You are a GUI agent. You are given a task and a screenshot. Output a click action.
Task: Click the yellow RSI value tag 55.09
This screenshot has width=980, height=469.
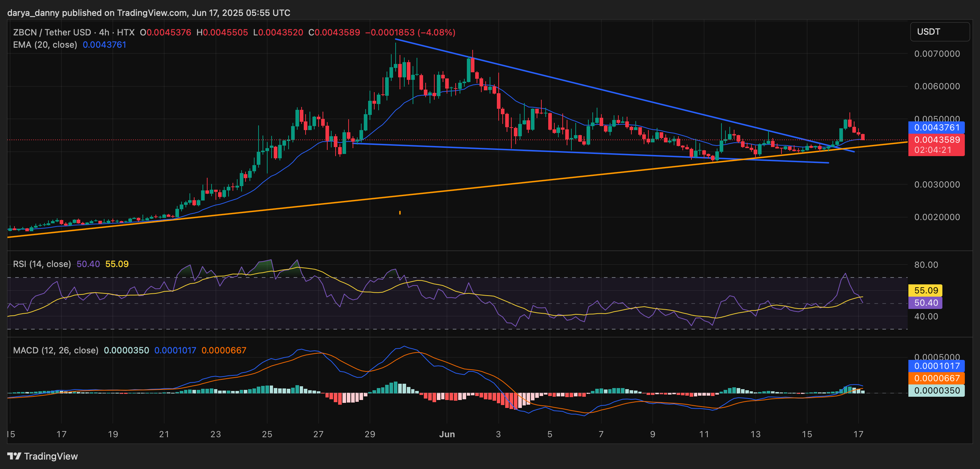click(925, 291)
